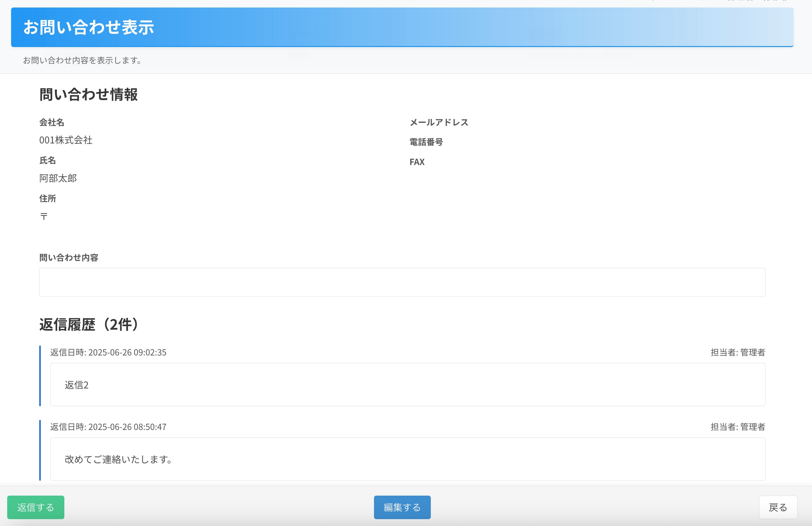Select the 返信2 reply message box

click(407, 384)
